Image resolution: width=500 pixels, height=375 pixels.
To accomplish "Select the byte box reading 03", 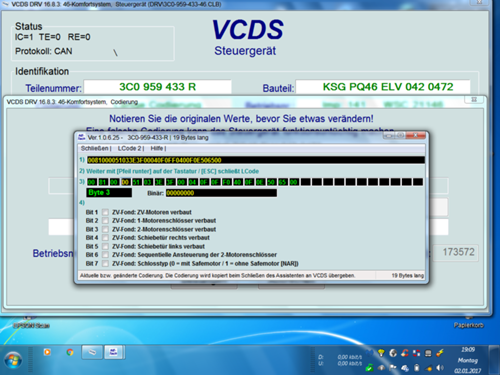I will [148, 182].
